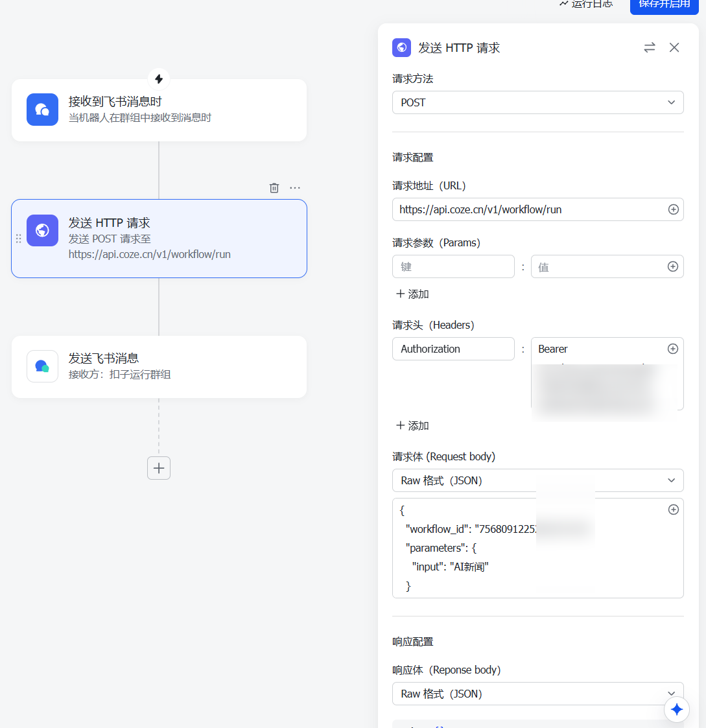The image size is (706, 728).
Task: Open the 运行日志 run log
Action: tap(586, 4)
